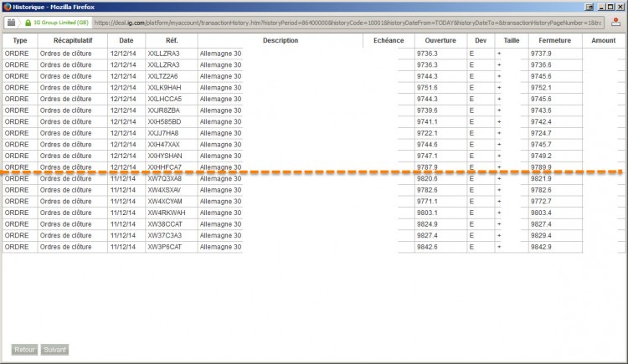Image resolution: width=628 pixels, height=364 pixels.
Task: Click the leftmost window control in the title bar
Action: (589, 7)
